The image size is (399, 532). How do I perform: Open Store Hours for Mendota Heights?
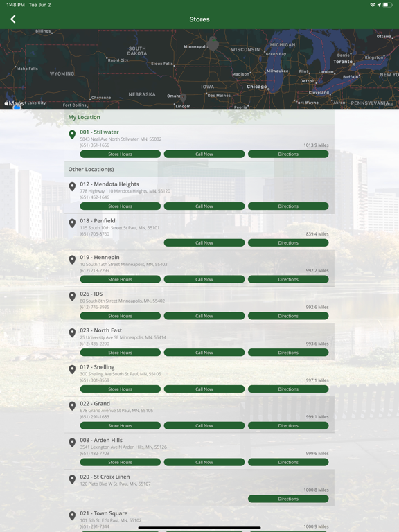tap(120, 206)
